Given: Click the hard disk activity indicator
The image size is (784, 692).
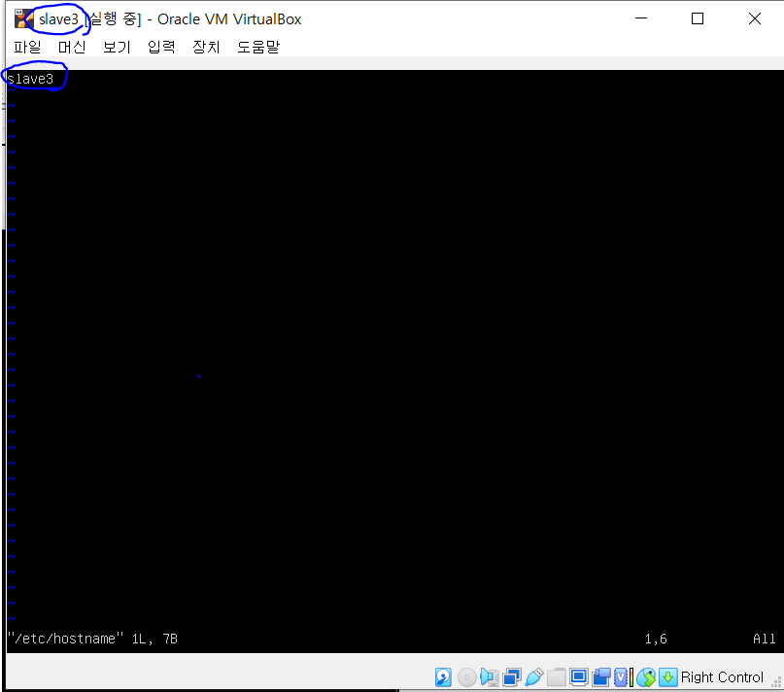Looking at the screenshot, I should [x=443, y=677].
